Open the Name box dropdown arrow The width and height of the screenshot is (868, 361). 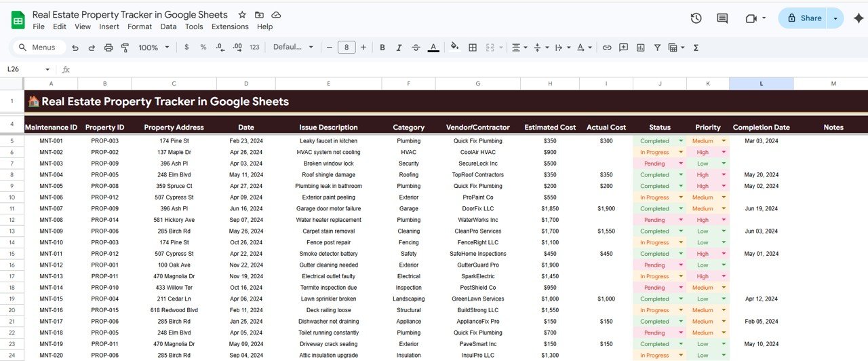[x=47, y=69]
